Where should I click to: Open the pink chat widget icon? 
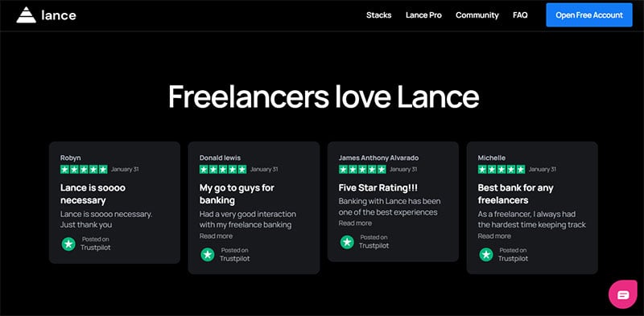622,294
